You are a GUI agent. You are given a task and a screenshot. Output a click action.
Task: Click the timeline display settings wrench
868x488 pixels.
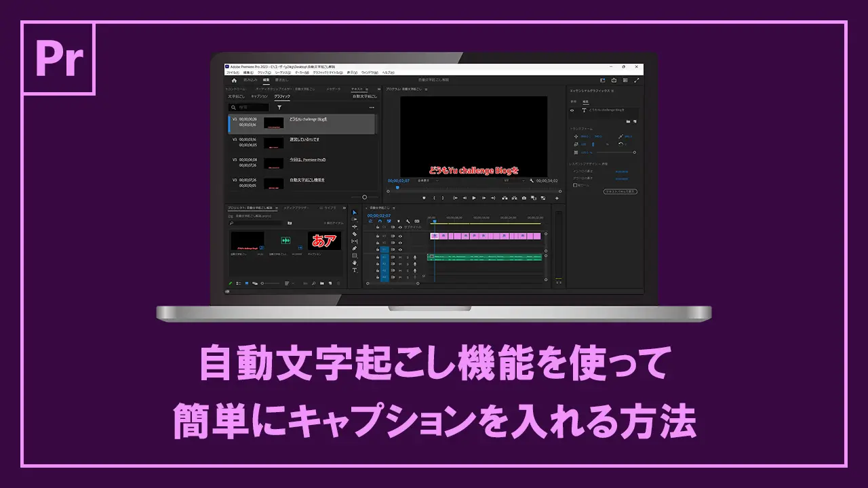coord(408,221)
